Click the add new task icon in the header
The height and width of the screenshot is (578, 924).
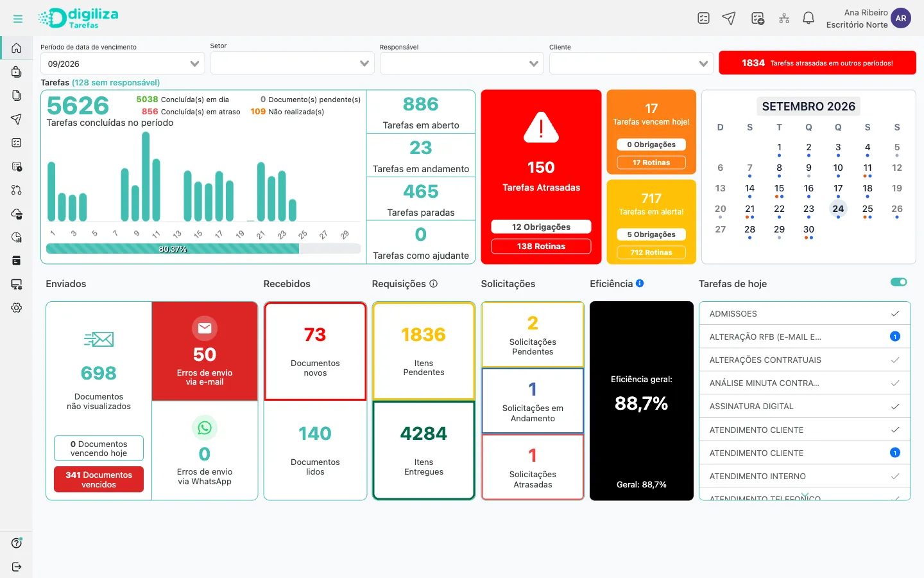tap(758, 18)
